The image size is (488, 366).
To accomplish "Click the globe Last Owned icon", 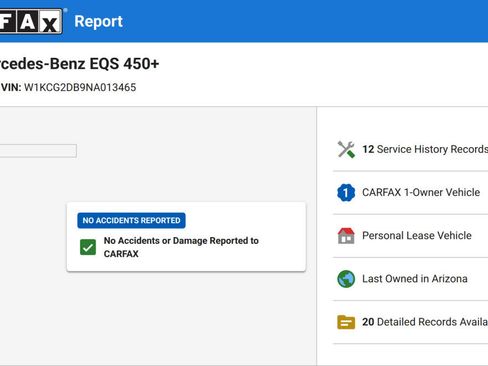I will pyautogui.click(x=346, y=279).
